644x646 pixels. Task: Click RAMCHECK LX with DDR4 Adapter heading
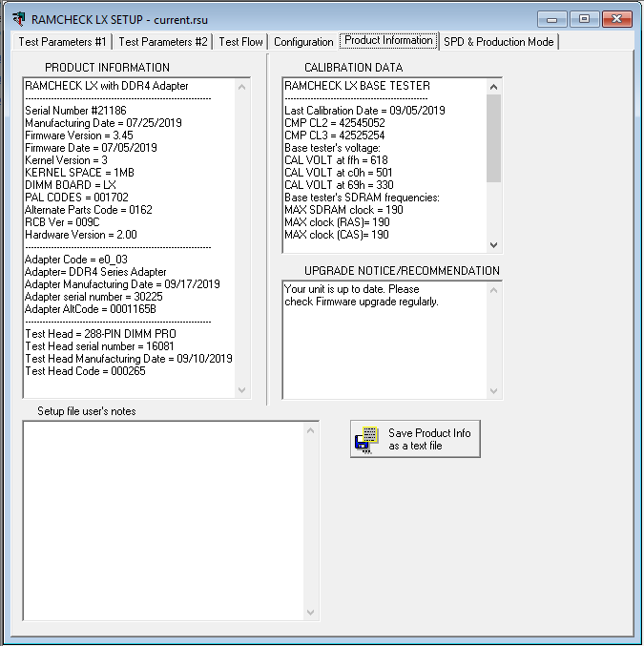(106, 86)
